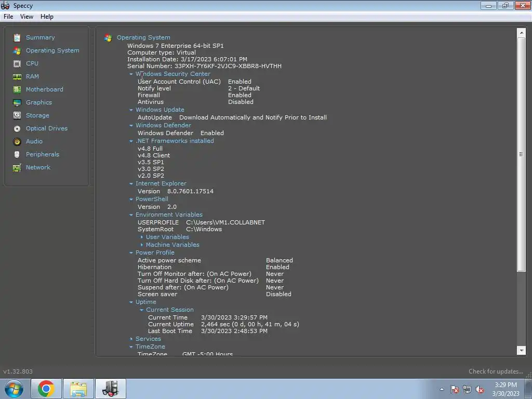
Task: Click the Antivirus Disabled row
Action: click(195, 102)
